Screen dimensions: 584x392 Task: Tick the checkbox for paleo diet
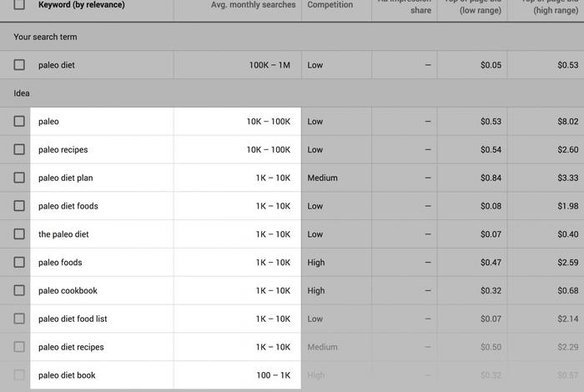pos(19,65)
